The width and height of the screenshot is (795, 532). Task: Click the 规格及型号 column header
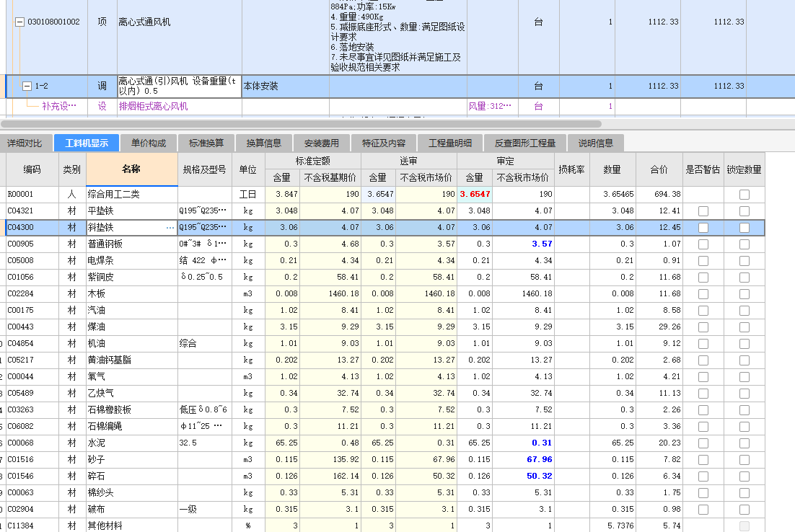[x=204, y=169]
